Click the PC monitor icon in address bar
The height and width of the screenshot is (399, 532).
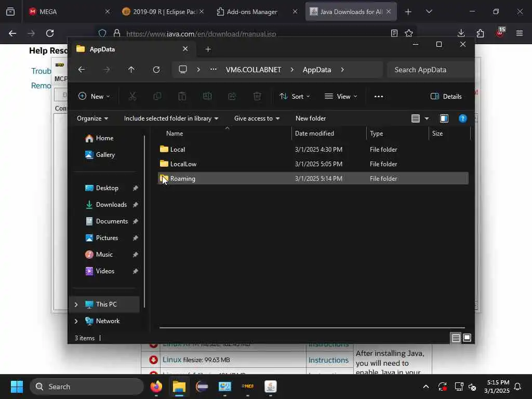[183, 70]
